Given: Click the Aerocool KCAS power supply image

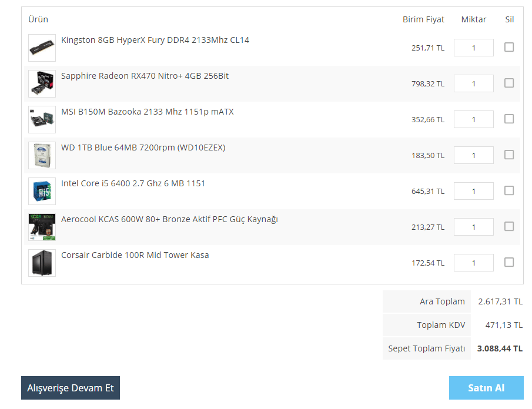Looking at the screenshot, I should point(42,227).
